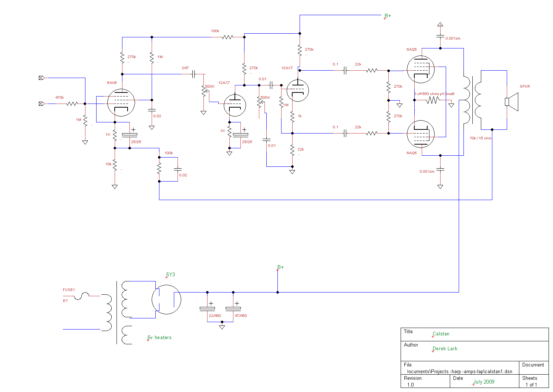Viewport: 553px width, 392px height.
Task: Click the title text "Calstan"
Action: point(441,334)
